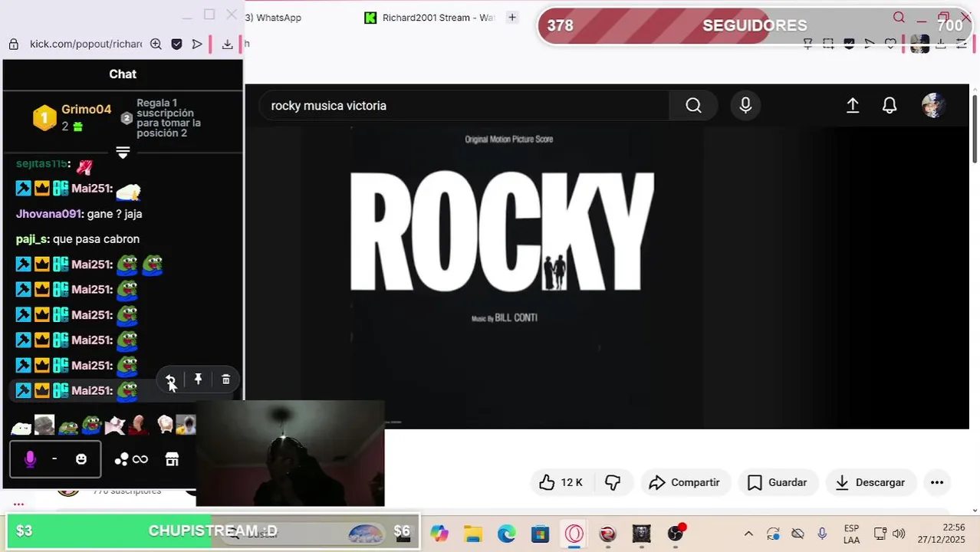Open the emoji picker smiley in chat

click(81, 459)
